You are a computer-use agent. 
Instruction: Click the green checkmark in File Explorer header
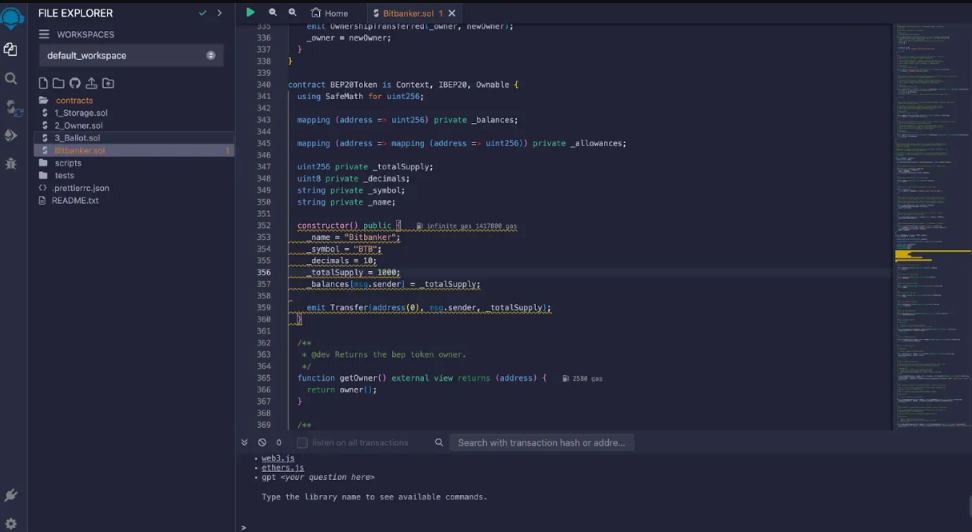point(203,12)
